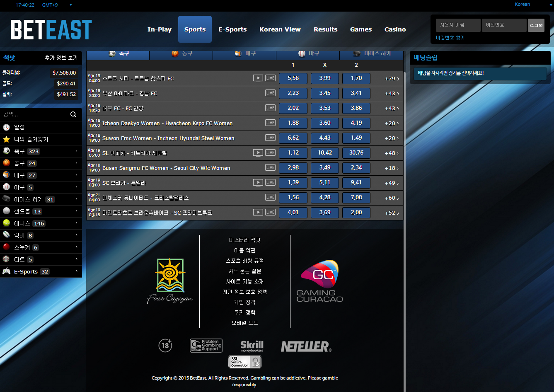Click the Skrill moneybookers logo
Image resolution: width=554 pixels, height=392 pixels.
click(252, 346)
